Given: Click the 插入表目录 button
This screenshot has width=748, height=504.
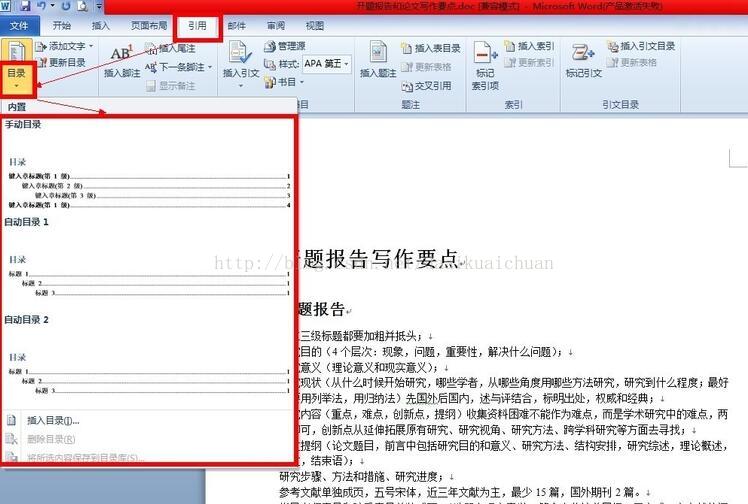Looking at the screenshot, I should pyautogui.click(x=431, y=48).
